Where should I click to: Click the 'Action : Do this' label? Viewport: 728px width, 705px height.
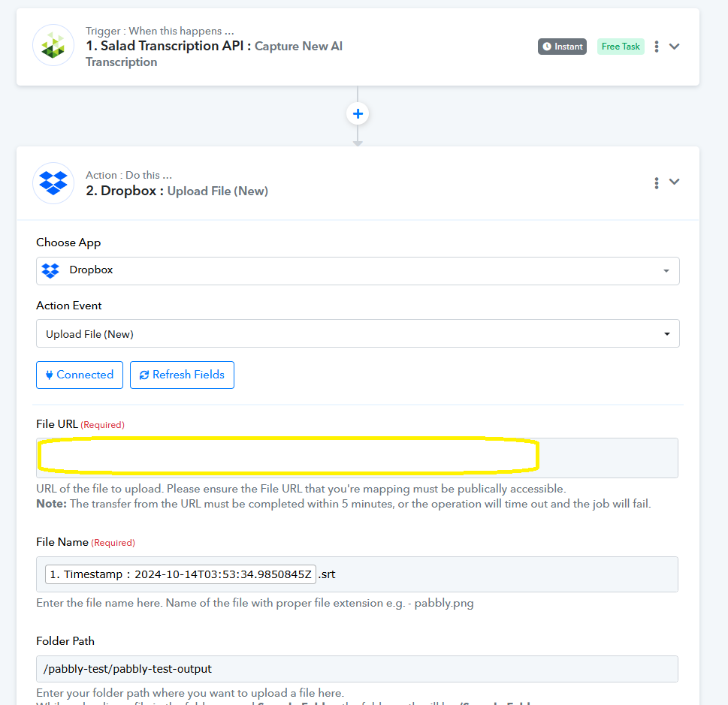[128, 175]
